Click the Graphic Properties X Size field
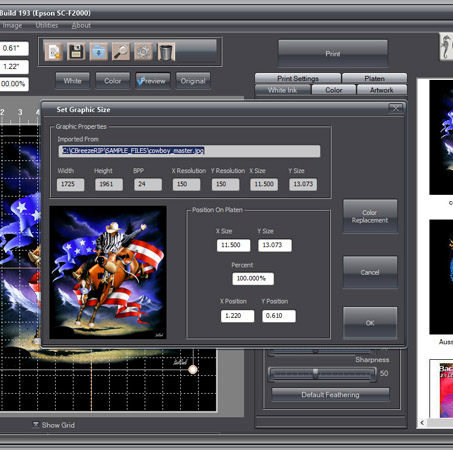The height and width of the screenshot is (450, 453). point(264,184)
